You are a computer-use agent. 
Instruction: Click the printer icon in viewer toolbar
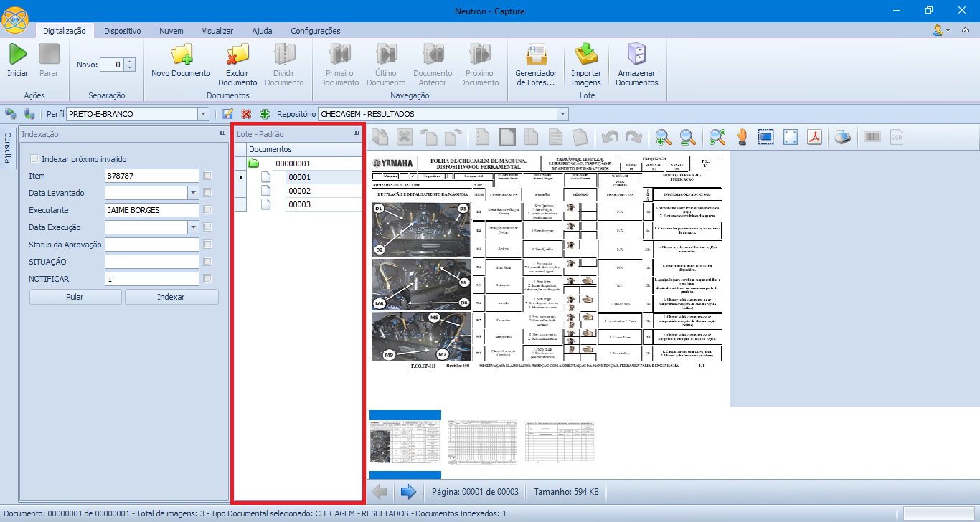[844, 137]
